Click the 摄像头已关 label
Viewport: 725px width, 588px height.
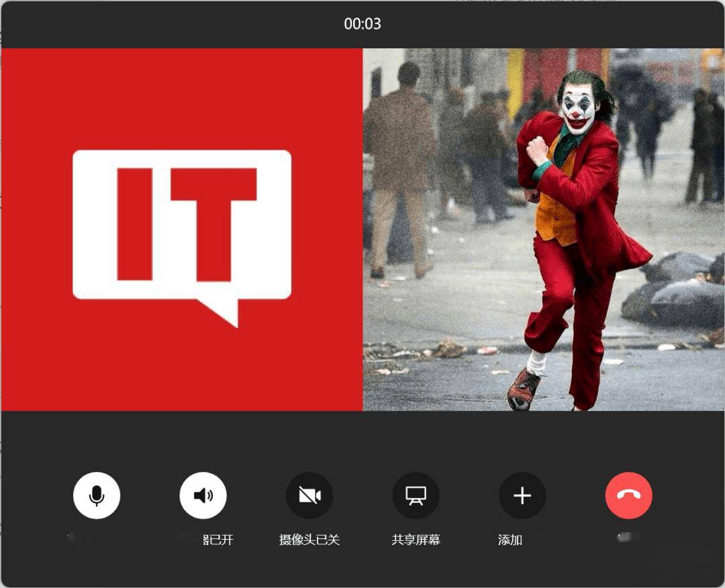point(309,540)
